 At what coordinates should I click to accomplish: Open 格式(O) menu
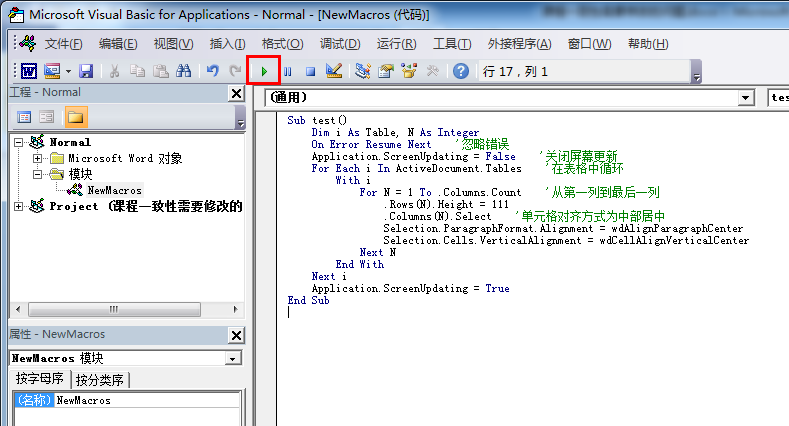[x=282, y=44]
